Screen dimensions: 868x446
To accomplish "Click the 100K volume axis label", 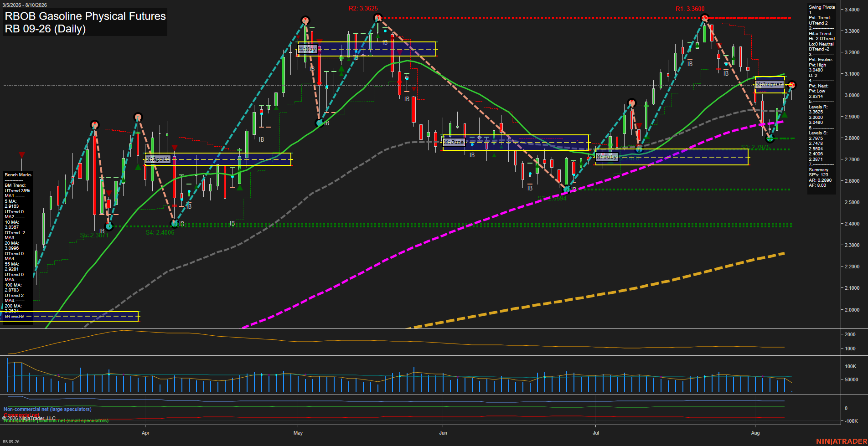I will [851, 366].
